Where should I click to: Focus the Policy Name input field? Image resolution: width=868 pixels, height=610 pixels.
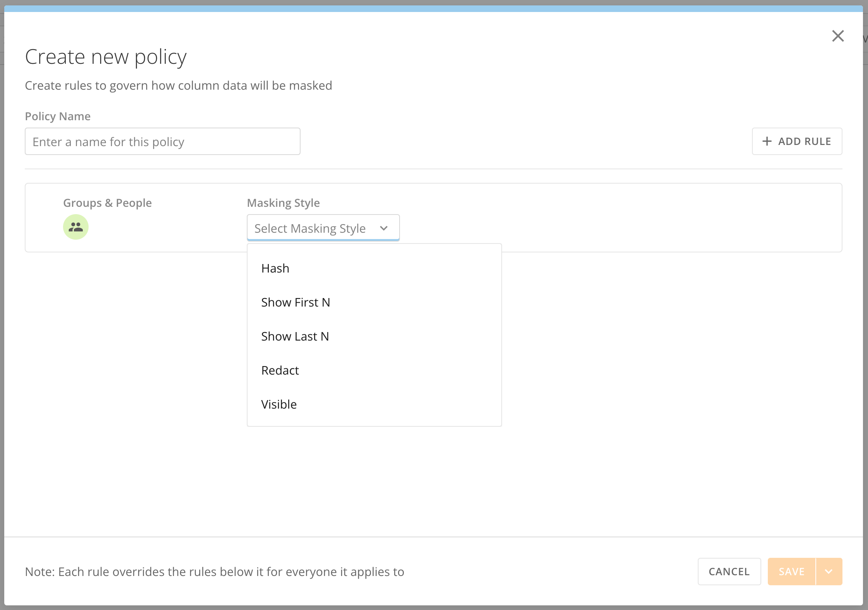click(x=162, y=141)
